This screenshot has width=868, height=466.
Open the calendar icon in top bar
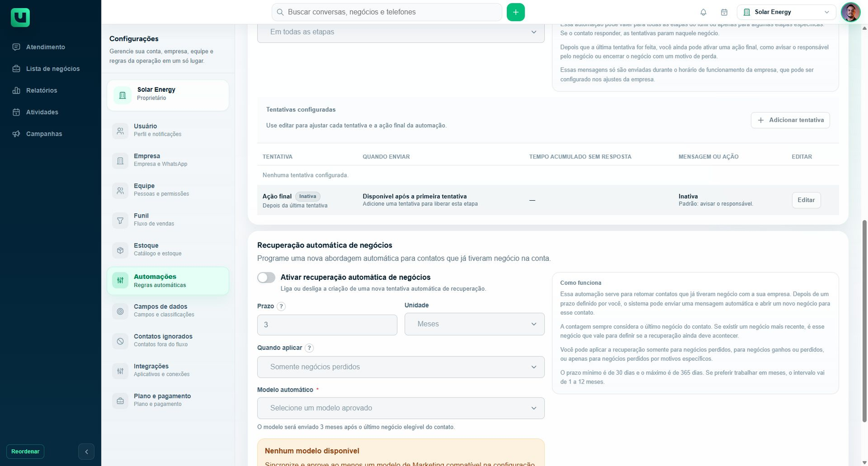click(724, 12)
